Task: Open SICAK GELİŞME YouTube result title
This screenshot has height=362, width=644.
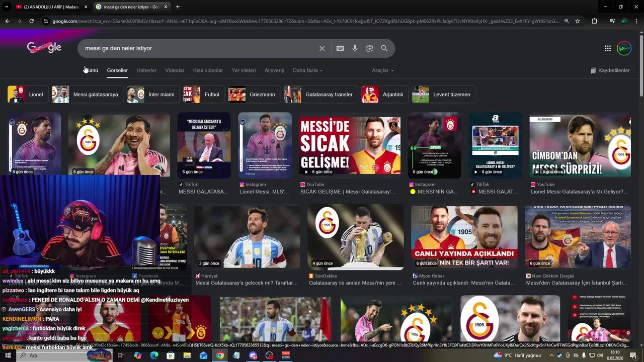Action: (x=347, y=192)
